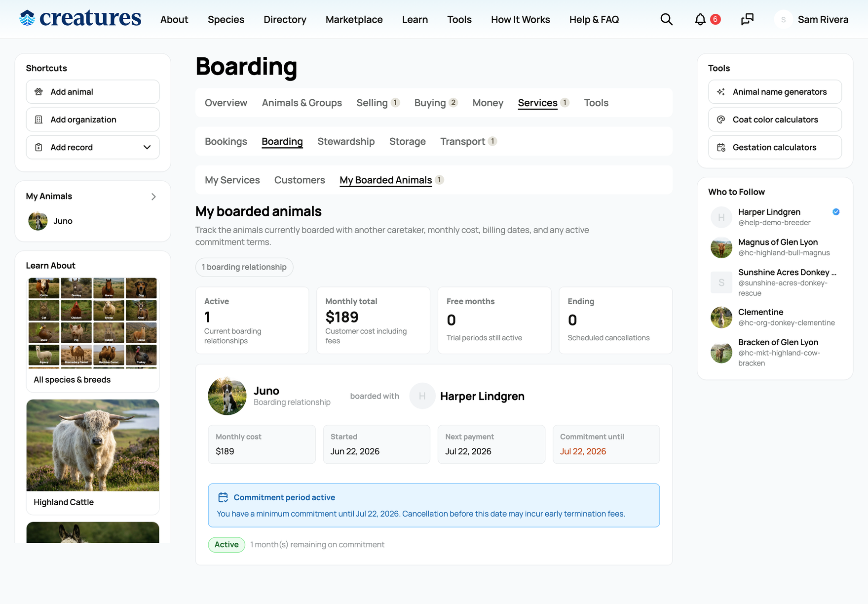This screenshot has width=868, height=604.
Task: Open the My Services tab
Action: 232,180
